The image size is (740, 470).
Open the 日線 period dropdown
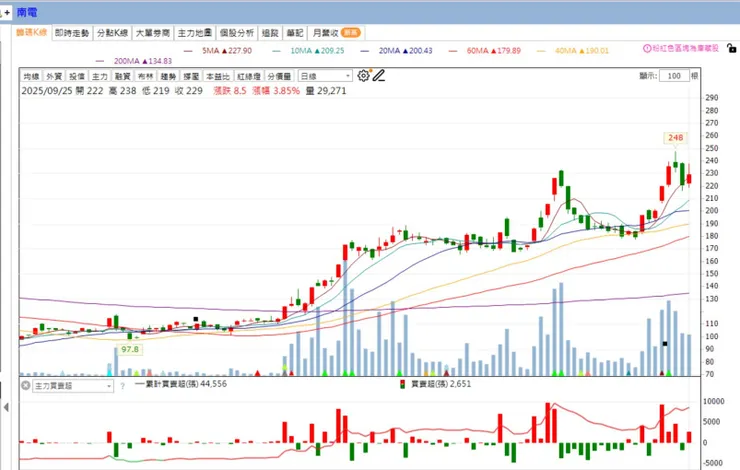(325, 76)
